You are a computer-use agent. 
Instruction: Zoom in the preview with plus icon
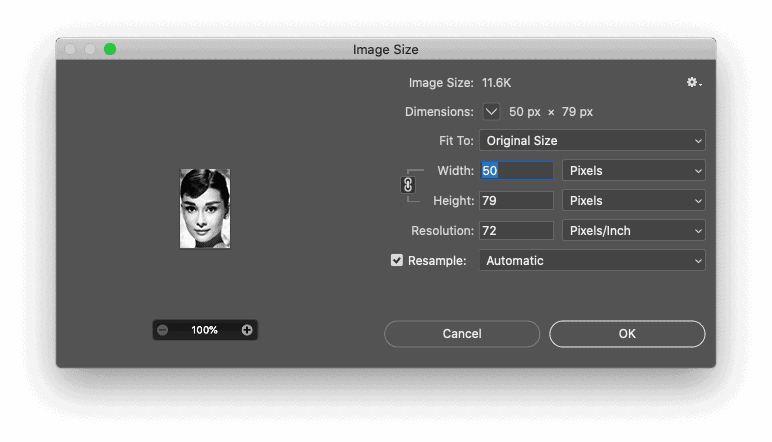(x=247, y=330)
